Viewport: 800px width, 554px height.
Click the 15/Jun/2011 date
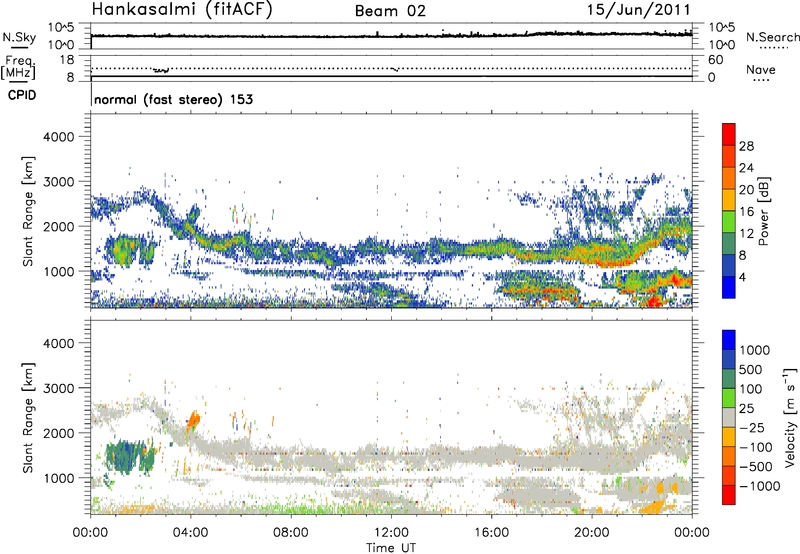coord(639,9)
